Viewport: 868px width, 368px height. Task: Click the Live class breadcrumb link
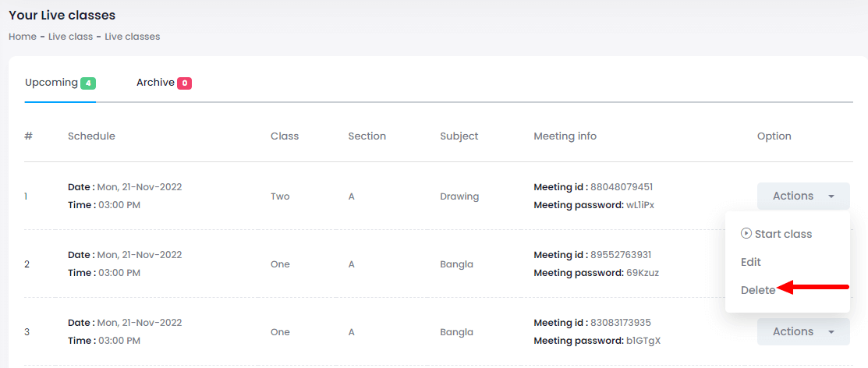[70, 37]
